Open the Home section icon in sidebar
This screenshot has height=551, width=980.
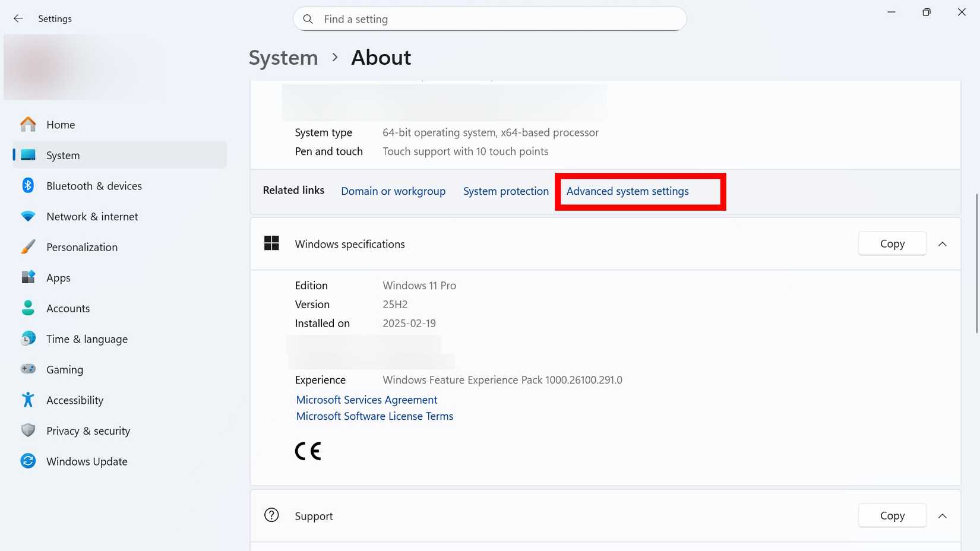pos(27,125)
